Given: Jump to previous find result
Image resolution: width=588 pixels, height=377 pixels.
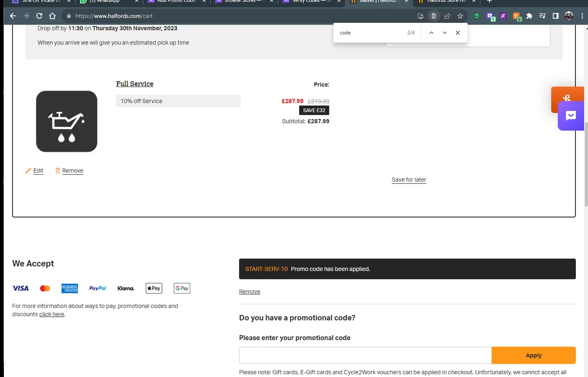Looking at the screenshot, I should pos(431,33).
